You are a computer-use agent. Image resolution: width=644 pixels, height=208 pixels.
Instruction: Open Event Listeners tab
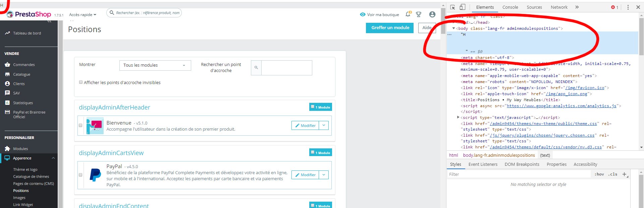(x=483, y=164)
